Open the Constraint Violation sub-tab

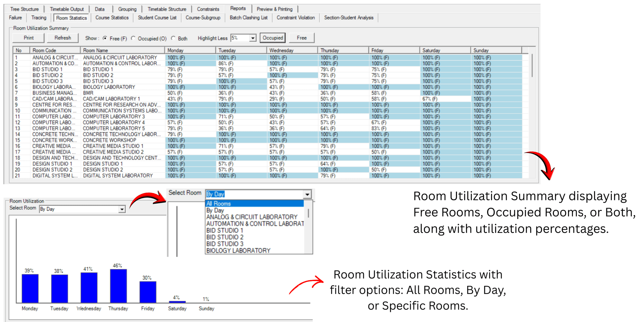(296, 18)
